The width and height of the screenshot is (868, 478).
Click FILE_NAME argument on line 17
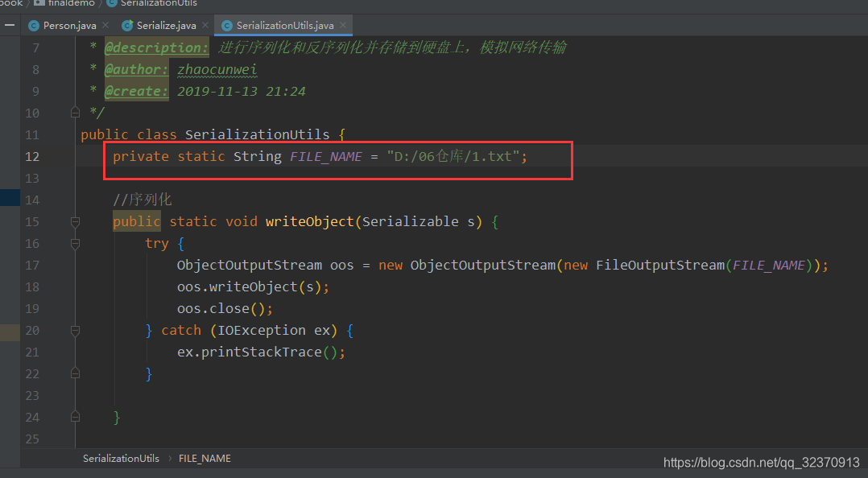point(769,266)
